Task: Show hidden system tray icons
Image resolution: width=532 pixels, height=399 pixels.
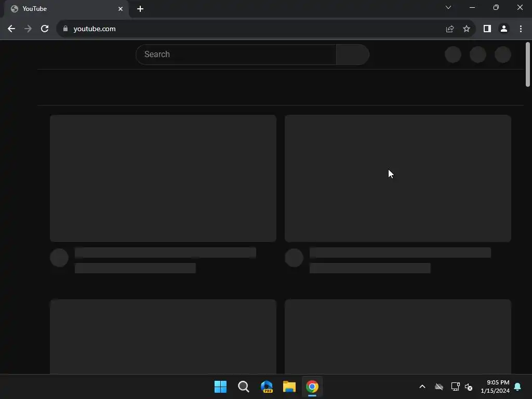Action: pyautogui.click(x=422, y=387)
